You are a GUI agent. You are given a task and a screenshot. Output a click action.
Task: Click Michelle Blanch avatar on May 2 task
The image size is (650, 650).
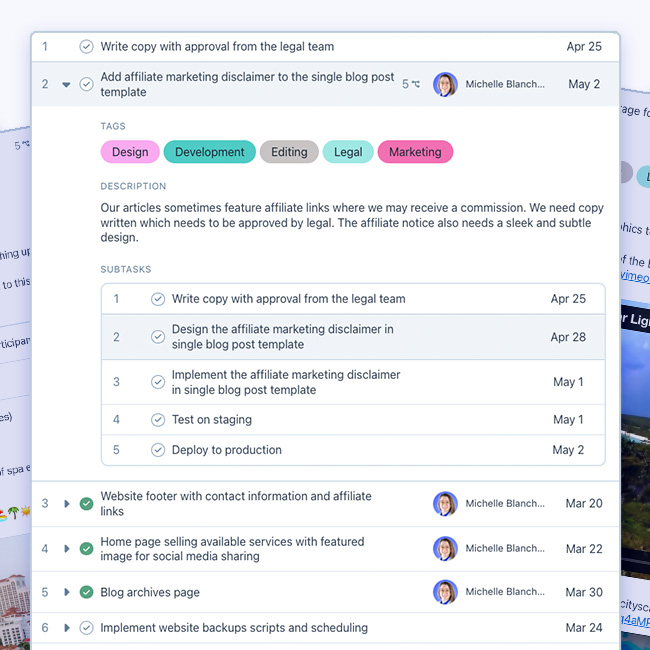(x=445, y=84)
